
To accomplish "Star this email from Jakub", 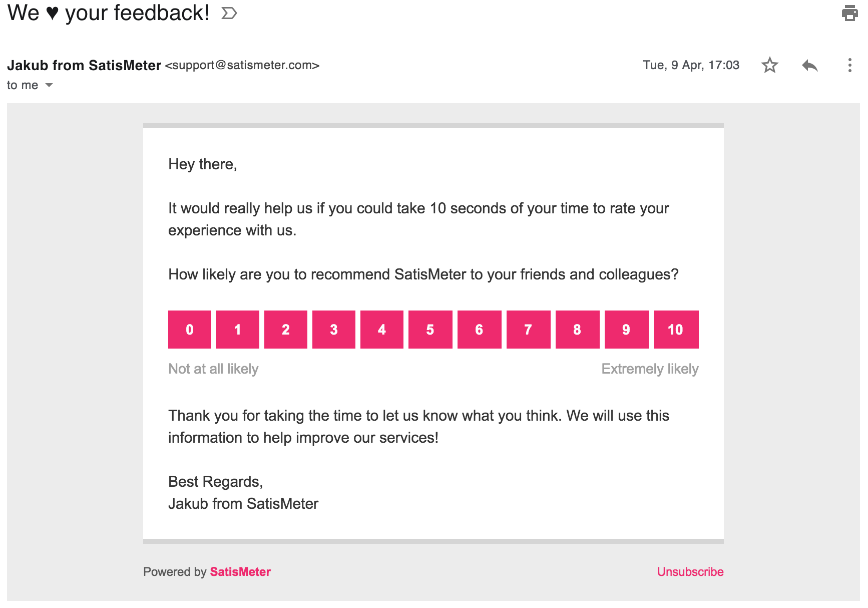I will [770, 65].
